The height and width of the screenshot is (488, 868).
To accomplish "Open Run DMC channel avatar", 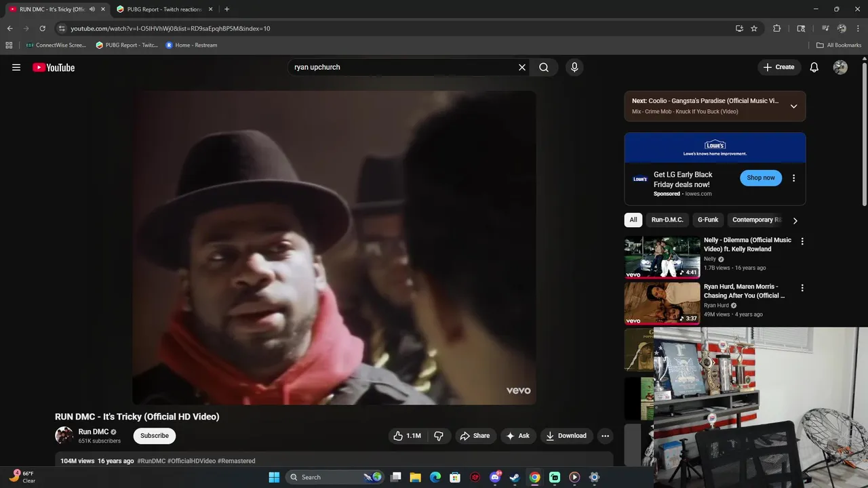I will [x=64, y=435].
